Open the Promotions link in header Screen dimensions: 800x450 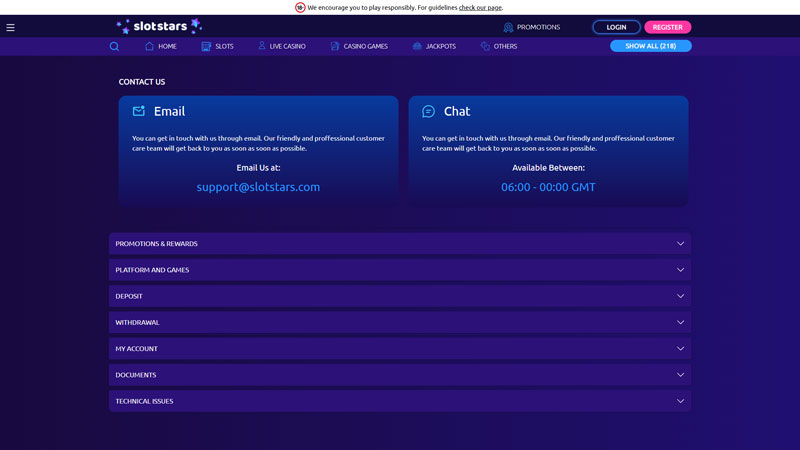(x=538, y=27)
